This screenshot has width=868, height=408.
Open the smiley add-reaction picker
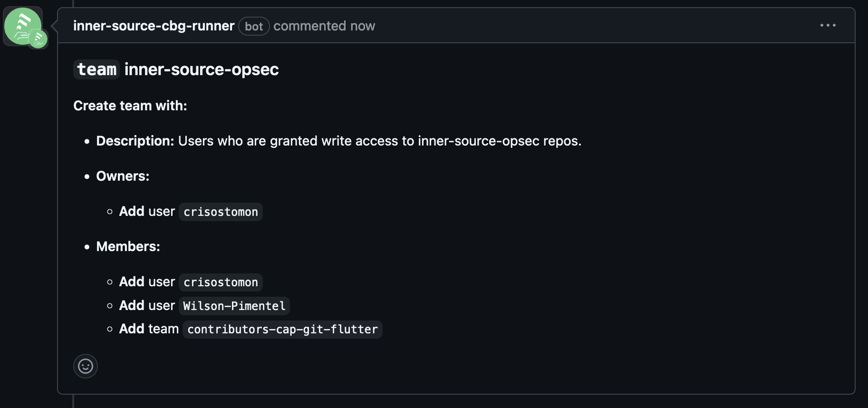tap(86, 366)
